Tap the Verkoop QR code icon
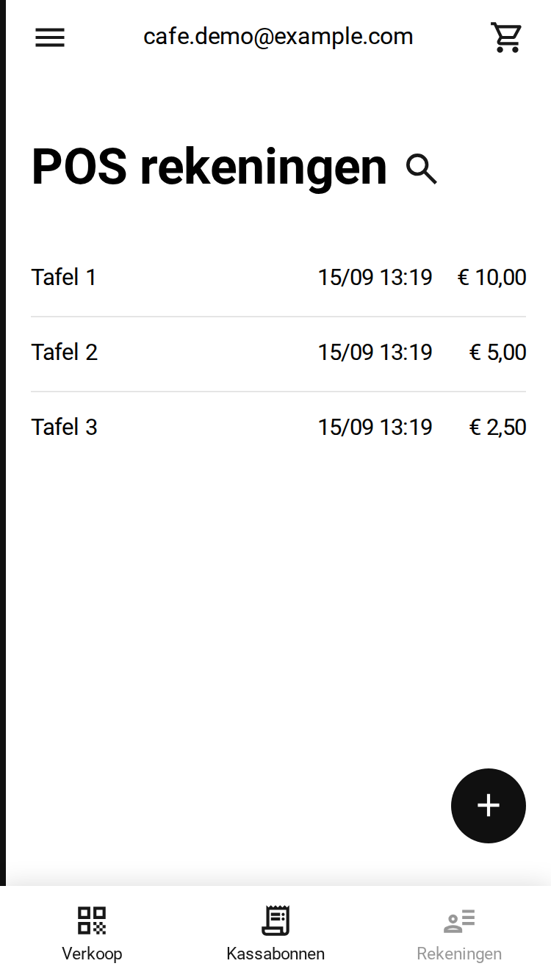This screenshot has width=551, height=980. coord(92,920)
